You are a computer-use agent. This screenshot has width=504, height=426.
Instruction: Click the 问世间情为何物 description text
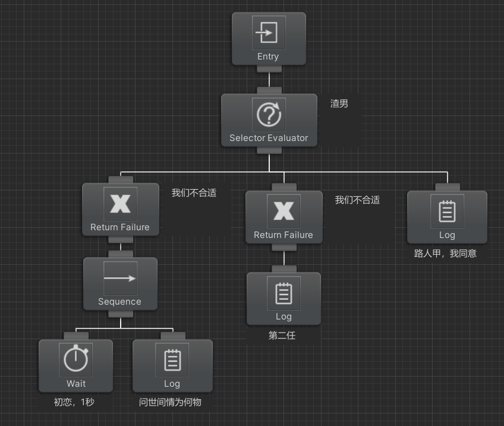click(x=170, y=402)
